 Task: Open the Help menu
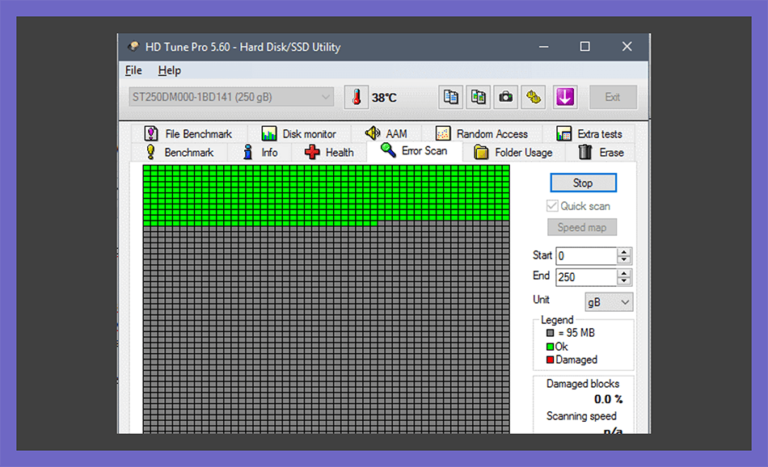(x=169, y=70)
